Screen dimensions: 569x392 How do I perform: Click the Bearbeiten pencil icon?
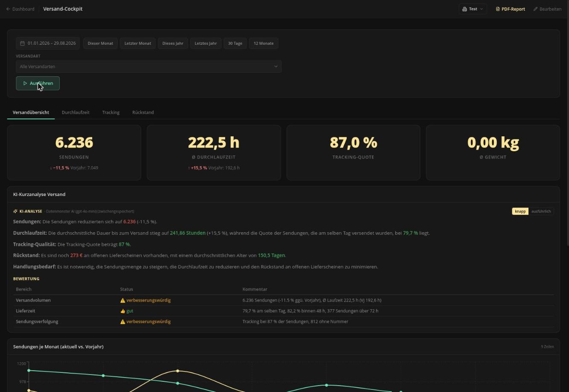click(535, 9)
